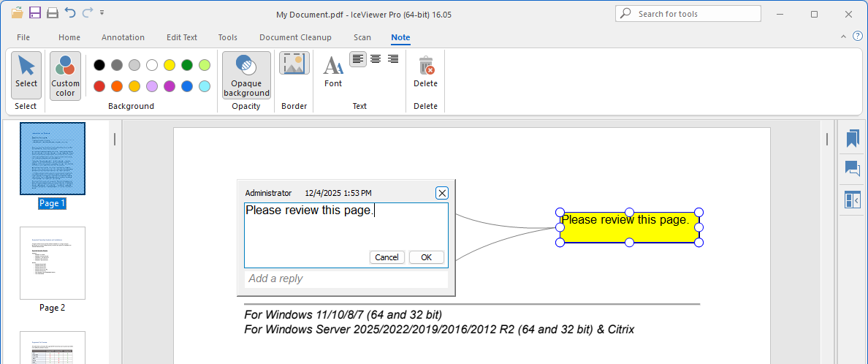
Task: Align note text right
Action: click(x=393, y=58)
